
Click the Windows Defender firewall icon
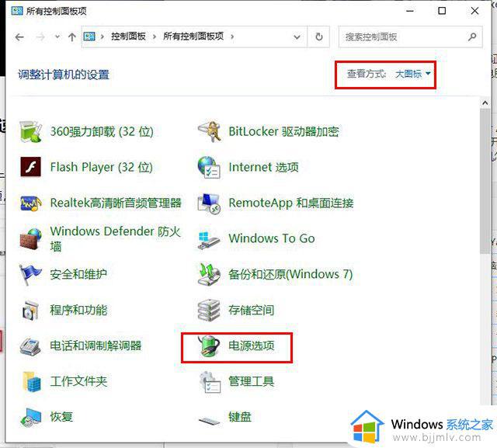30,238
